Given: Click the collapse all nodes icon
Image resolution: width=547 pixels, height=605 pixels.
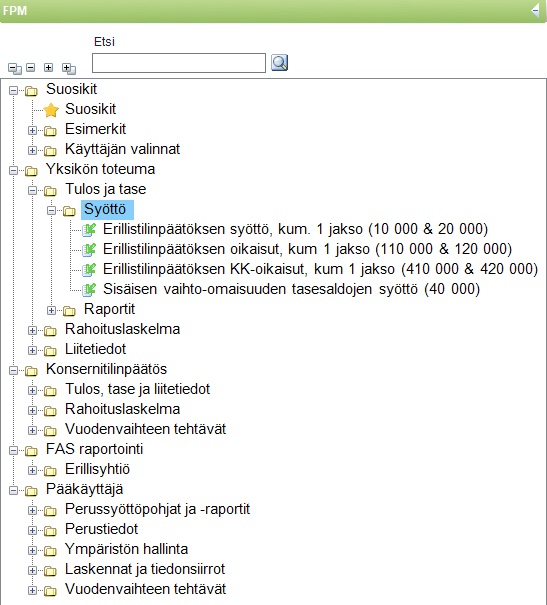Looking at the screenshot, I should (15, 69).
